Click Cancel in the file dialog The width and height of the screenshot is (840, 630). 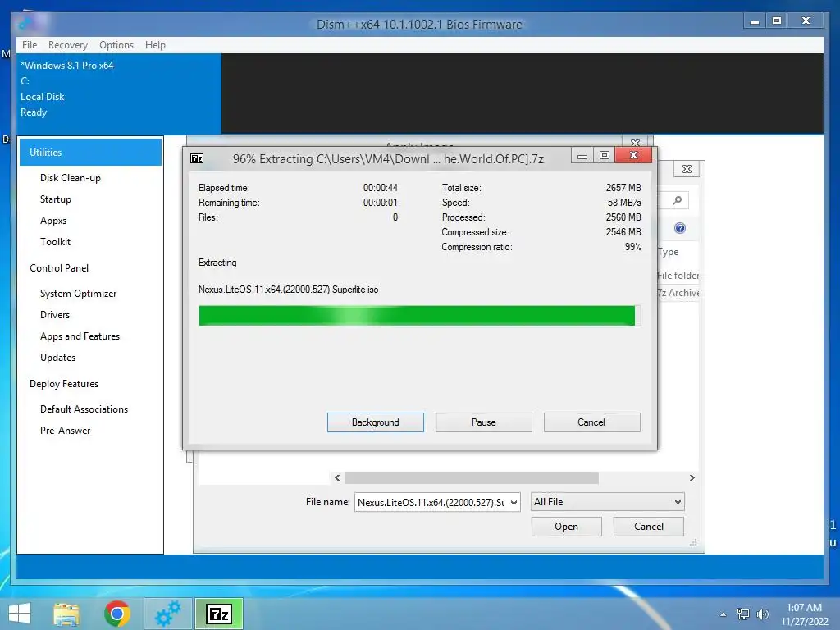(648, 527)
